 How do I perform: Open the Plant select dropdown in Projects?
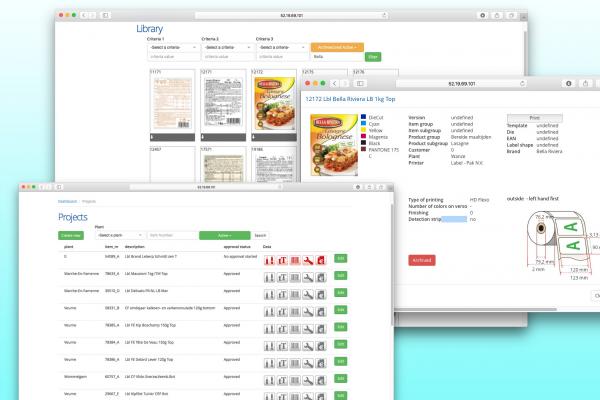pyautogui.click(x=120, y=235)
